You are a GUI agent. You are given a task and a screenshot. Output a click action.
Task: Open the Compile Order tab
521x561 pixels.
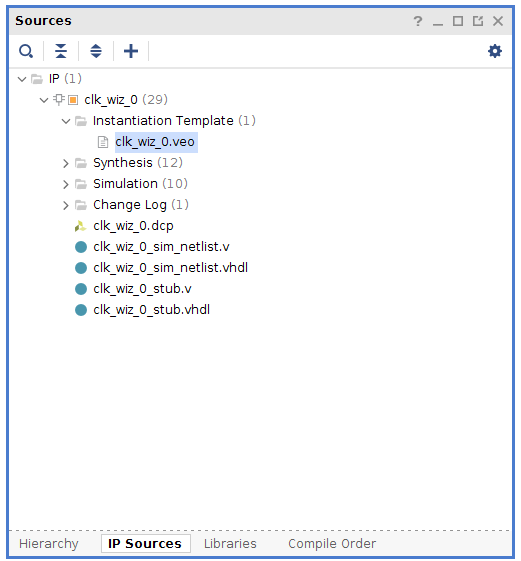332,543
